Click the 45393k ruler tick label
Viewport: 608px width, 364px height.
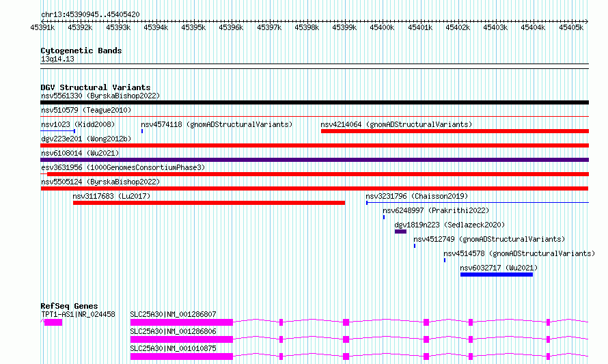pyautogui.click(x=118, y=27)
